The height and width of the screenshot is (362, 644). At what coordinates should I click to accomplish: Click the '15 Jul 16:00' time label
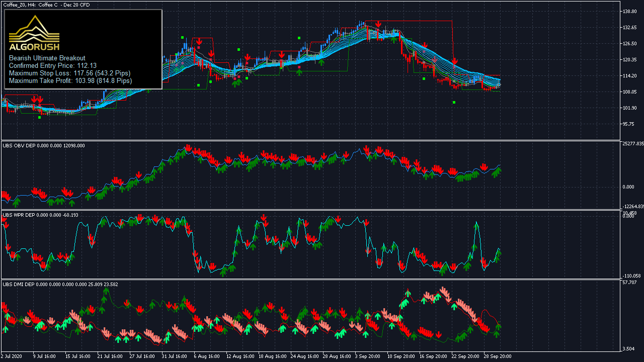tap(77, 356)
